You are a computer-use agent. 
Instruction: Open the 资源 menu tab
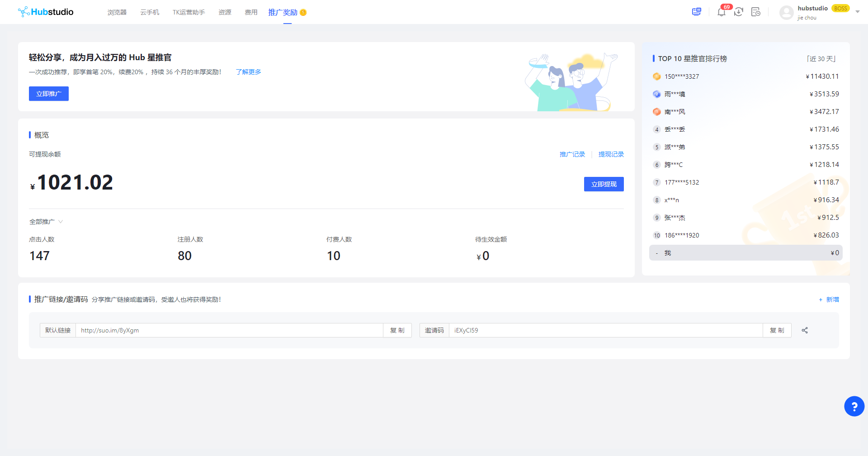pos(225,12)
